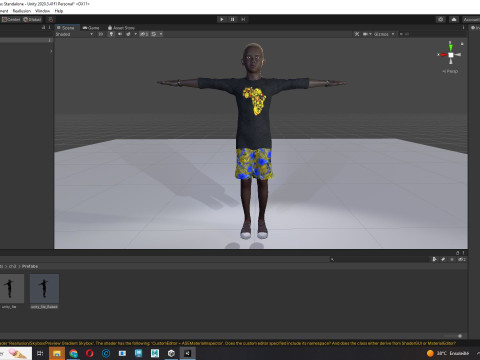Open the Window menu
The width and height of the screenshot is (480, 360).
43,11
